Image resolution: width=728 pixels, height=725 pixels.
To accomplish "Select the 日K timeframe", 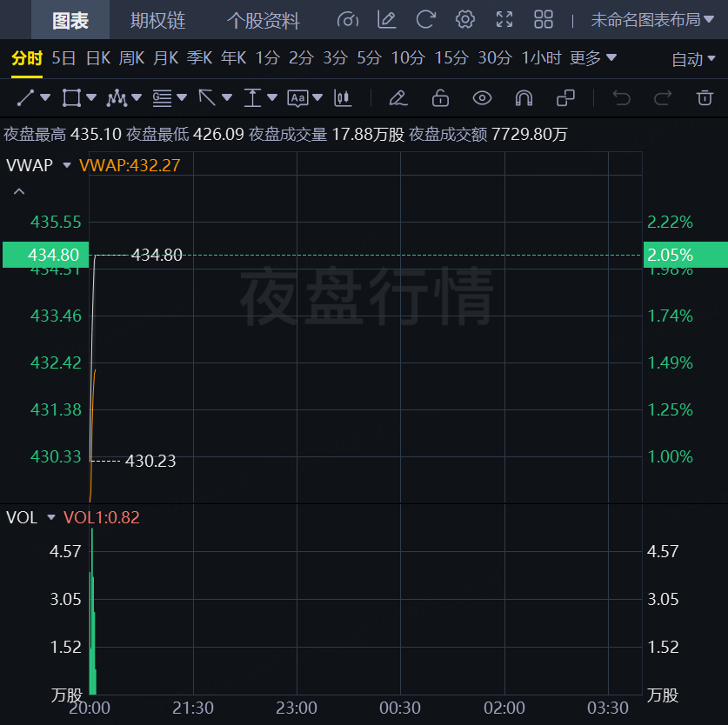I will tap(98, 58).
